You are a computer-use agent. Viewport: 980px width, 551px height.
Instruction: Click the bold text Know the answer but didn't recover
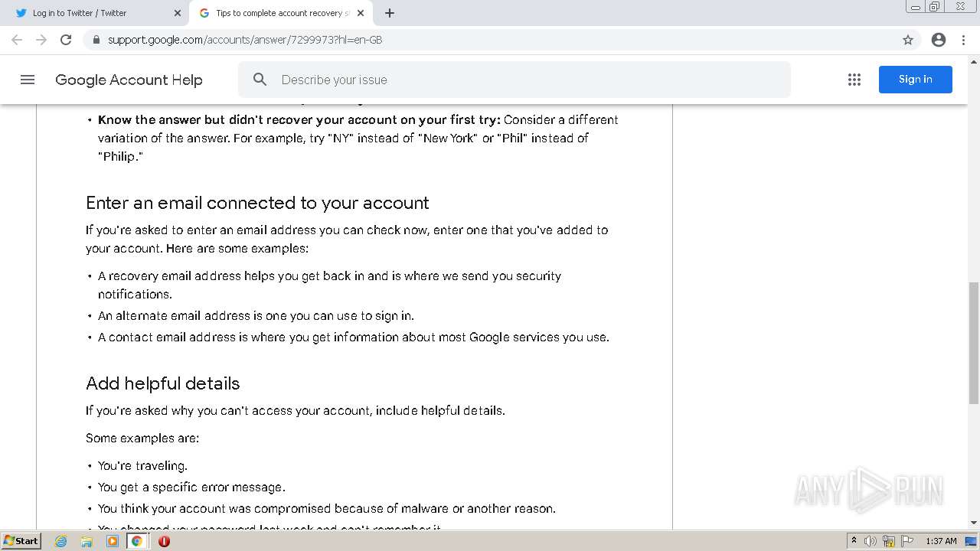(299, 119)
